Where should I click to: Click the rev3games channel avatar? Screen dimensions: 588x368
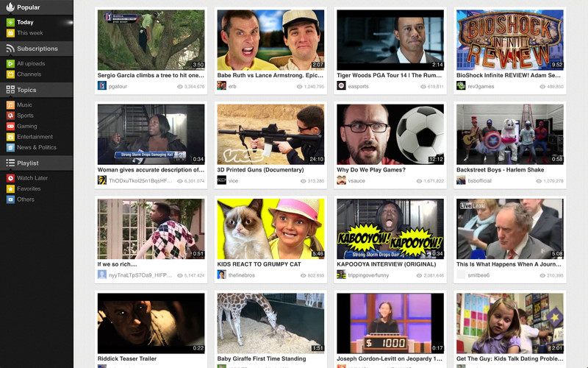[461, 86]
